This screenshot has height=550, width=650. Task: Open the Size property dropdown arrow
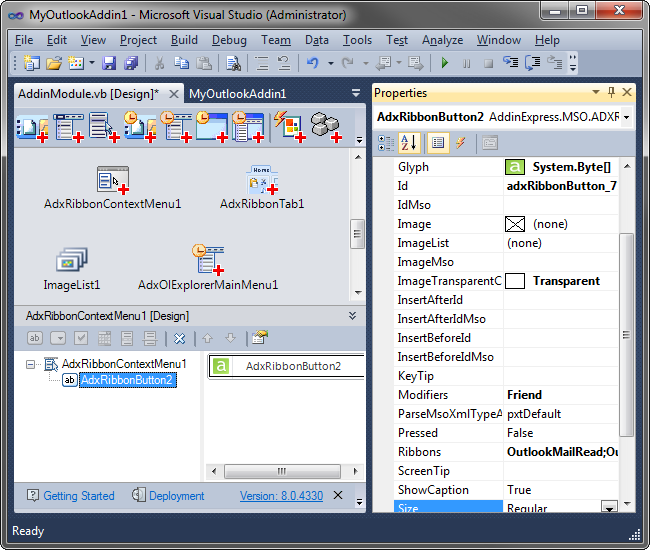point(609,507)
